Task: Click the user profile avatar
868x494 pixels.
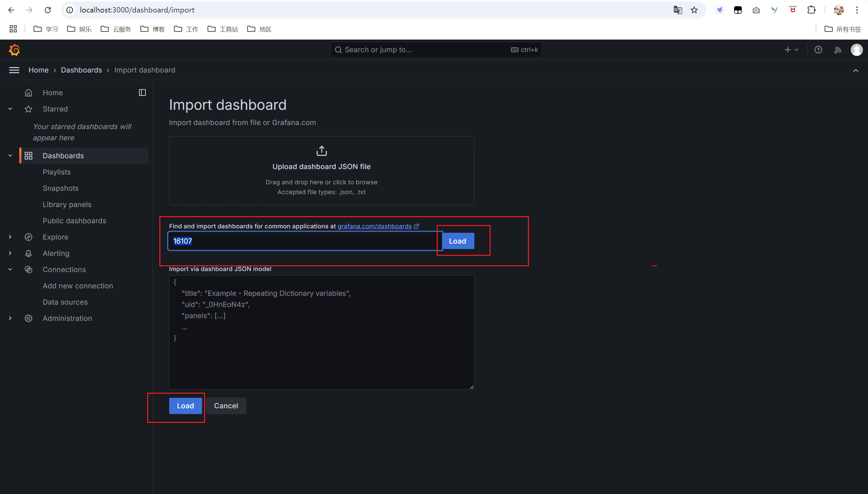Action: pos(856,50)
